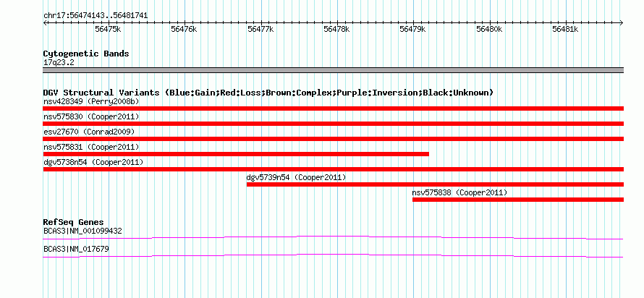
Task: Open the dgv5739n54 (Cooper2011) label
Action: tap(296, 177)
